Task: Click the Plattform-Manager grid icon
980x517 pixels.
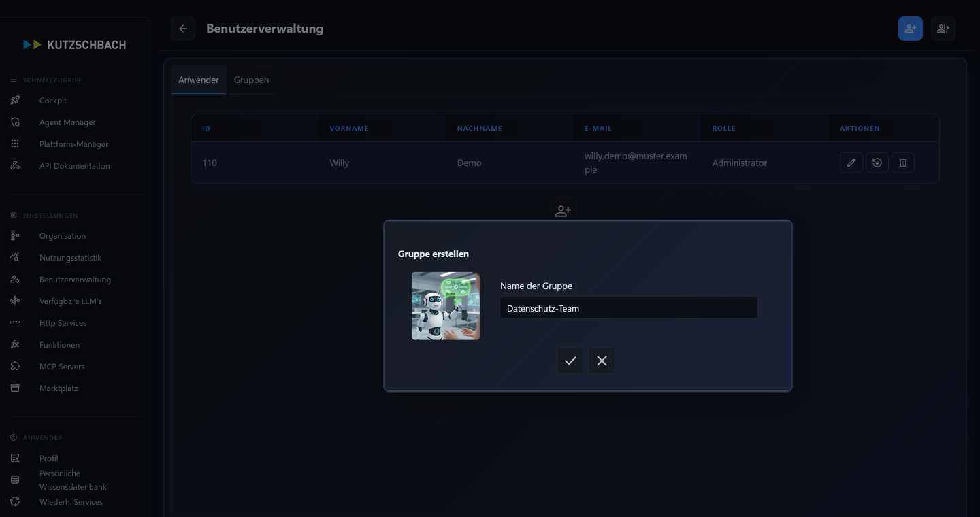Action: click(x=15, y=144)
